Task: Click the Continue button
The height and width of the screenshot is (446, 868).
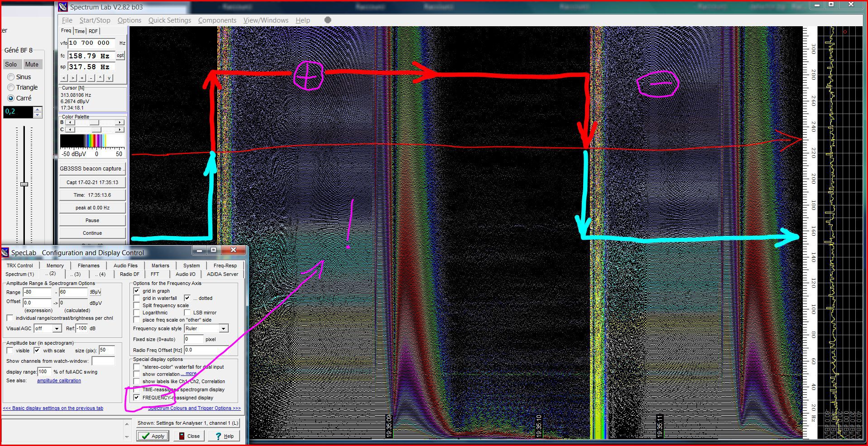Action: (92, 233)
